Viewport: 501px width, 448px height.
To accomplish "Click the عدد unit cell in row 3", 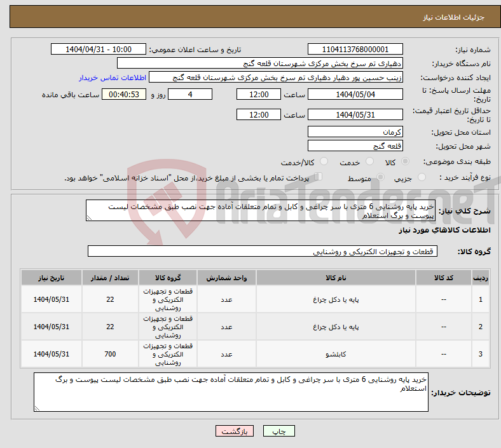I will (x=226, y=354).
